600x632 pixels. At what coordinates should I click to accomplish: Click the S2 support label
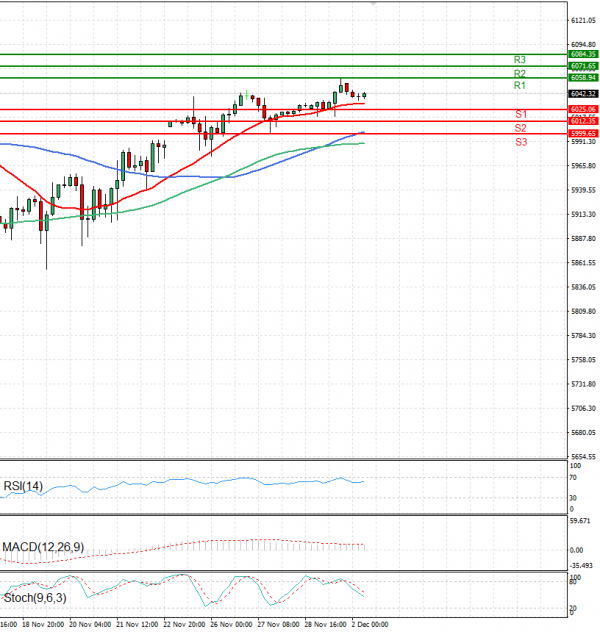(521, 128)
